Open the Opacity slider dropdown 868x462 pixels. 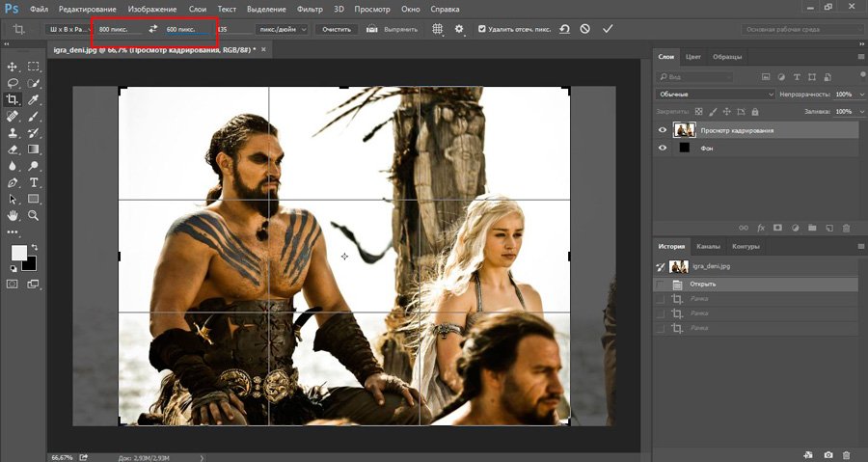[x=861, y=95]
